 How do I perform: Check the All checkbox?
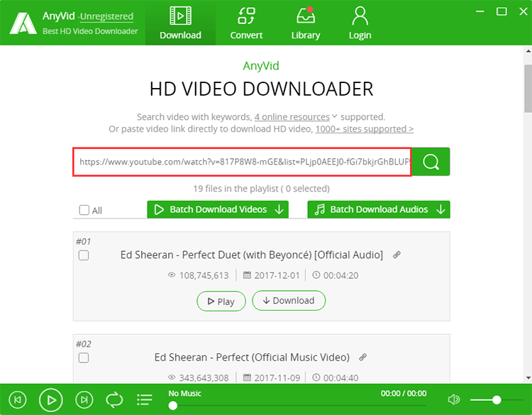[x=84, y=210]
